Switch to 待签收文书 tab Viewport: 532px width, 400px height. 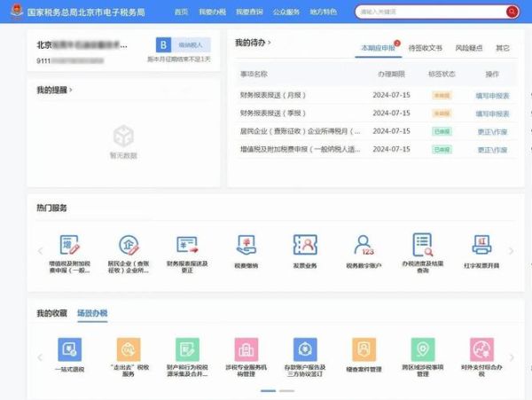point(426,48)
